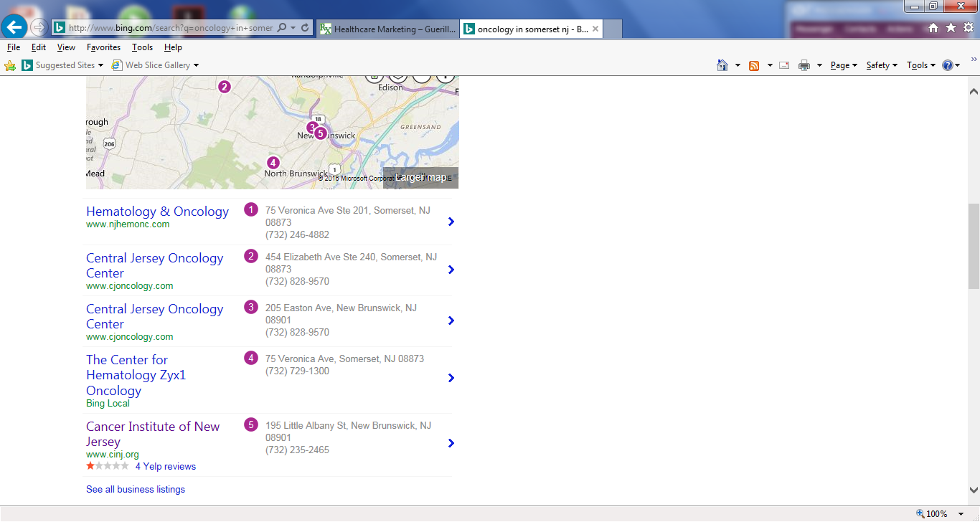Open the Suggested Sites dropdown
The width and height of the screenshot is (980, 522).
(x=62, y=65)
